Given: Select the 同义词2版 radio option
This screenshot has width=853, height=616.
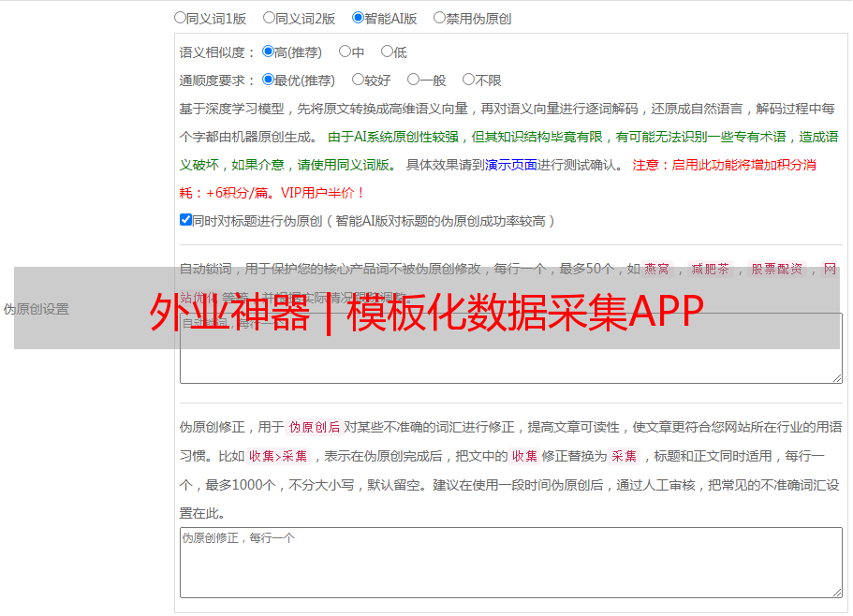Looking at the screenshot, I should point(269,18).
